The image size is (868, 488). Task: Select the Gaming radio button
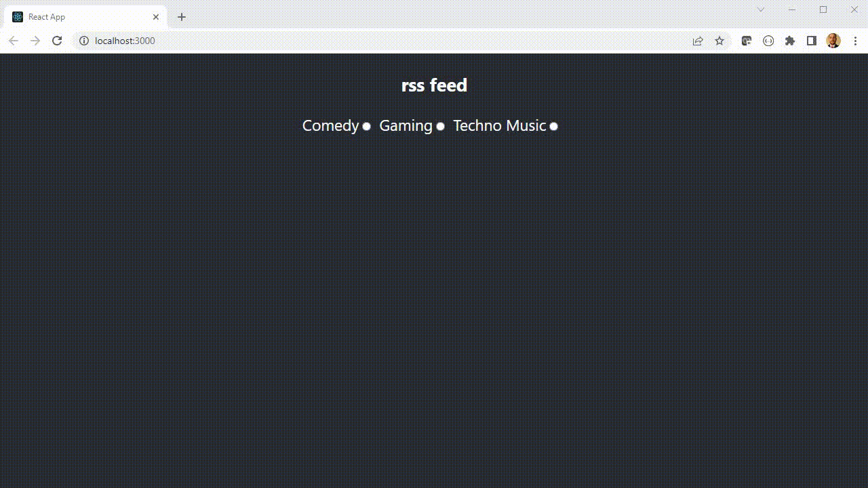440,126
